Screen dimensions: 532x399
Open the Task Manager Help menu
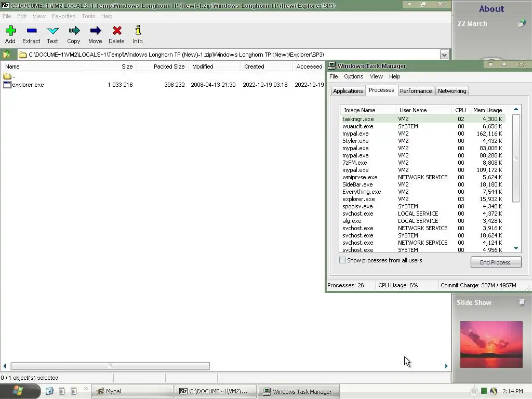click(395, 76)
